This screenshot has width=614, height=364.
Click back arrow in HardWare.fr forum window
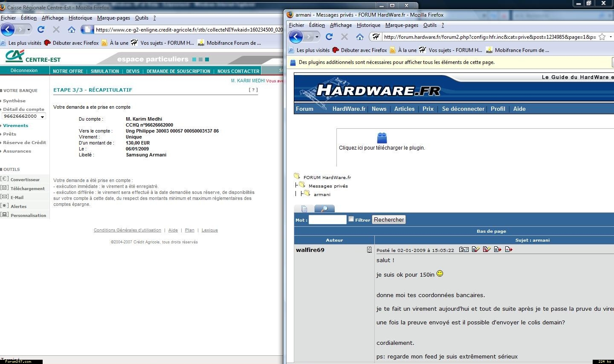point(296,37)
